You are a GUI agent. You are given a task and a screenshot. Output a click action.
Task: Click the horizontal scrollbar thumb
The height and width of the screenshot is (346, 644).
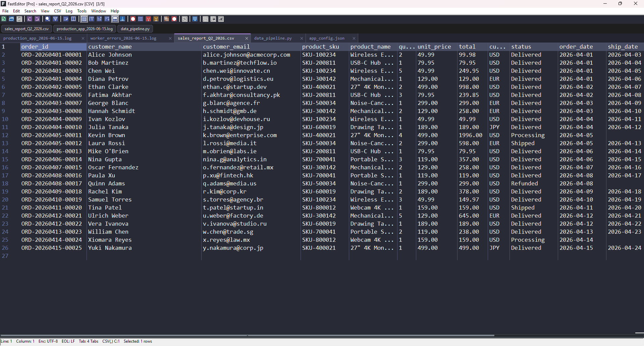point(248,335)
